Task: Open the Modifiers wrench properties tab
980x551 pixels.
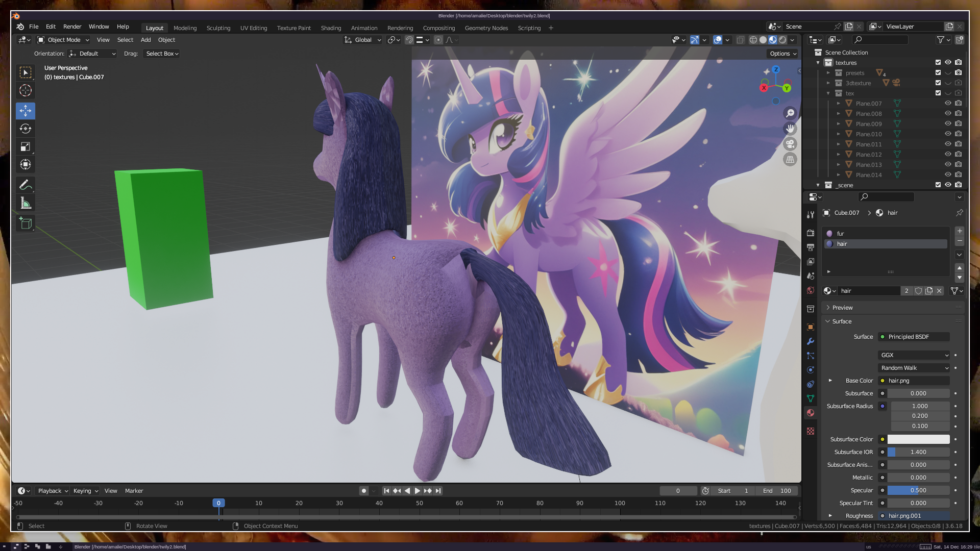Action: tap(811, 341)
